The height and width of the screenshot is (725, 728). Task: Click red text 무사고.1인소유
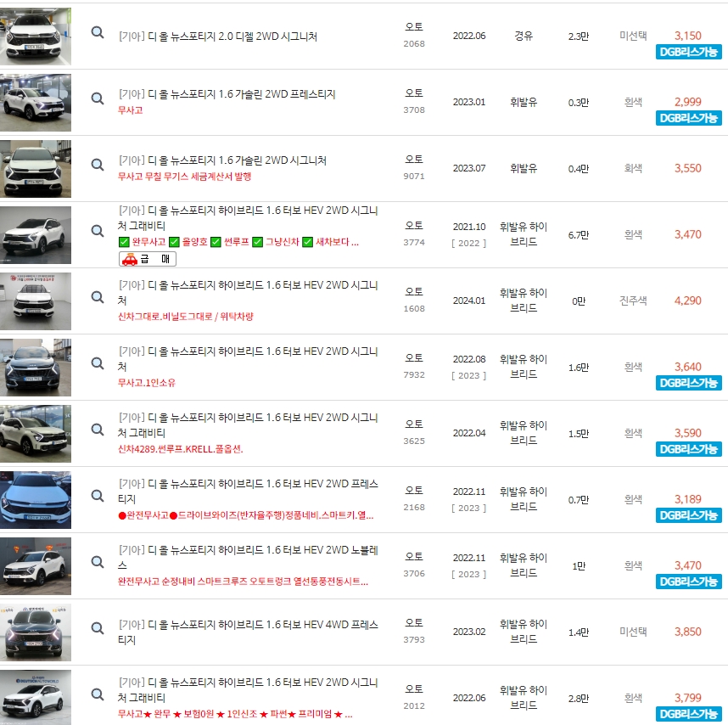147,383
